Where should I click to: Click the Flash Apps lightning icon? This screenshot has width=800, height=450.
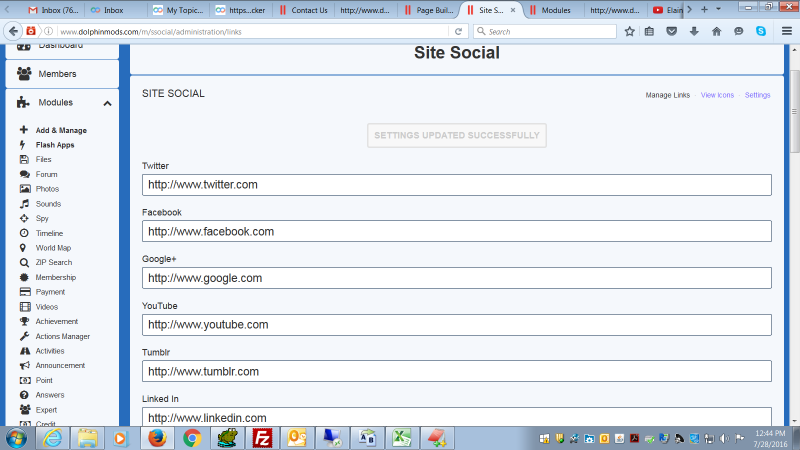pyautogui.click(x=23, y=144)
